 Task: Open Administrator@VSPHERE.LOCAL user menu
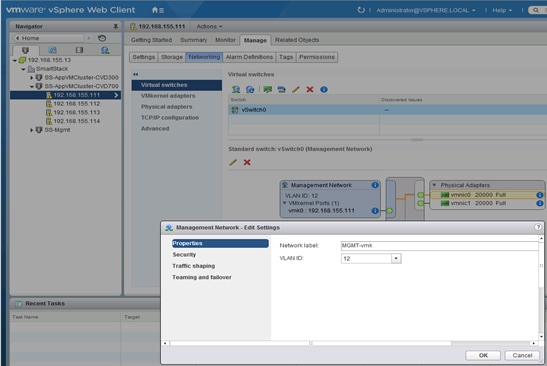(x=426, y=10)
